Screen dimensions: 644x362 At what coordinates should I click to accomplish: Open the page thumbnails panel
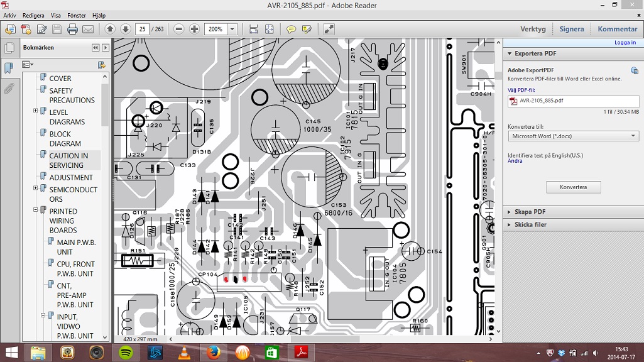(9, 48)
